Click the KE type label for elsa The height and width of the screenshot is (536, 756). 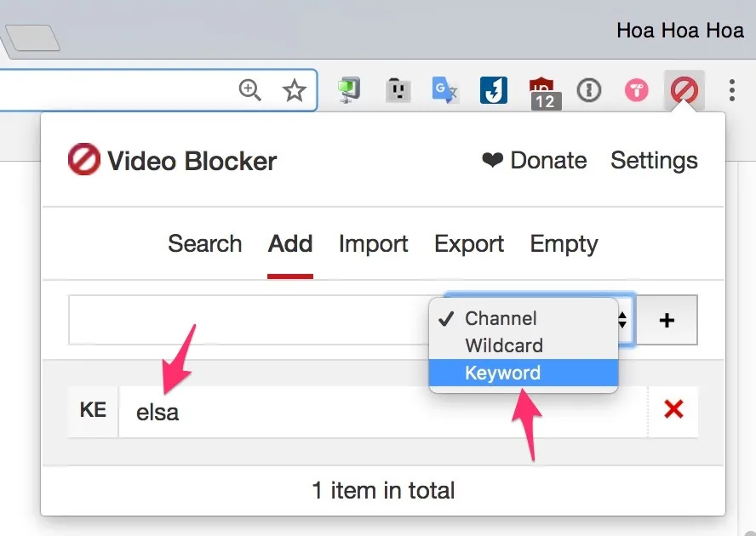(x=93, y=410)
